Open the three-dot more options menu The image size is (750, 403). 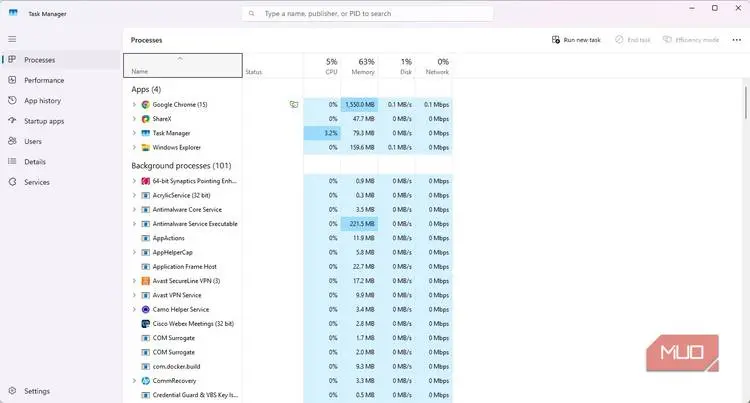(737, 40)
